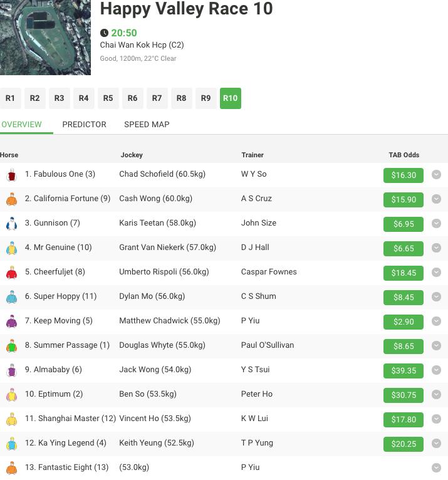Go to race R1
The width and height of the screenshot is (448, 480).
pyautogui.click(x=10, y=98)
